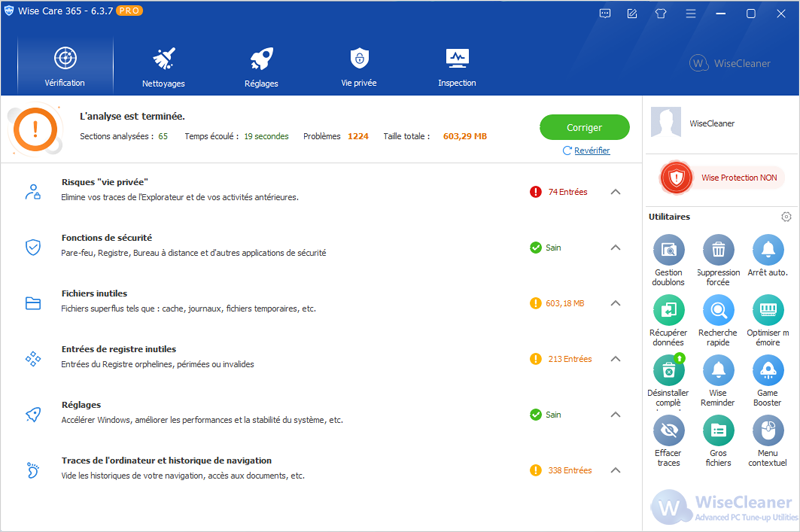This screenshot has height=532, width=800.
Task: Open the Réglages top tab
Action: tap(261, 66)
